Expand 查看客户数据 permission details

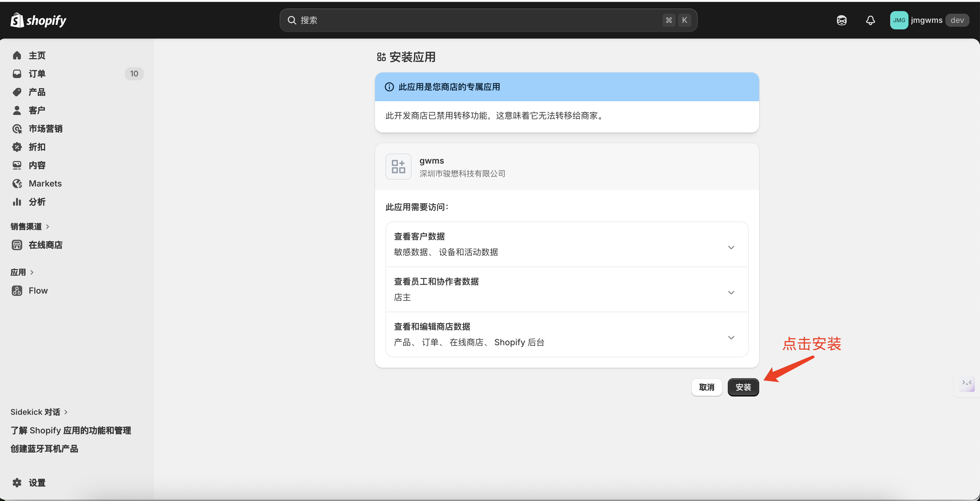(x=567, y=244)
